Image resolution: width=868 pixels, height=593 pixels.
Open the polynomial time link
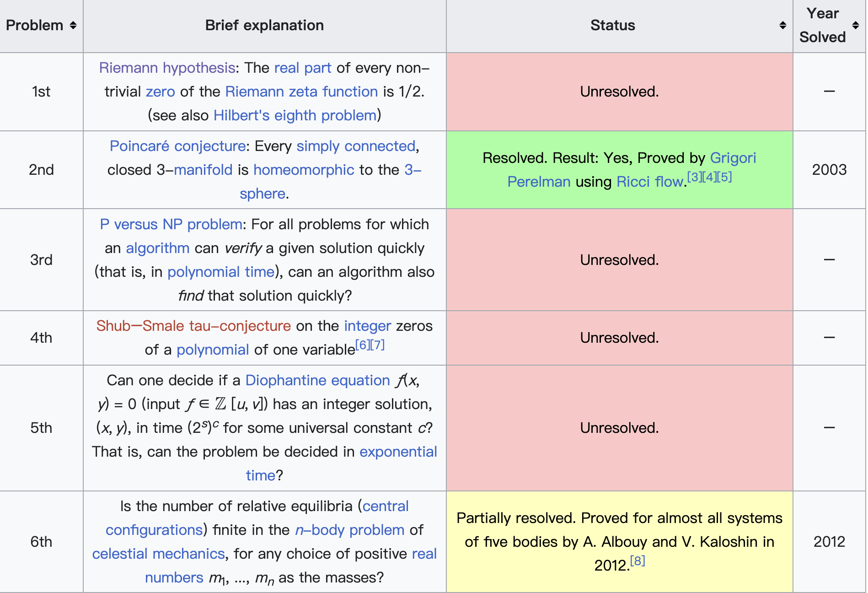coord(220,272)
